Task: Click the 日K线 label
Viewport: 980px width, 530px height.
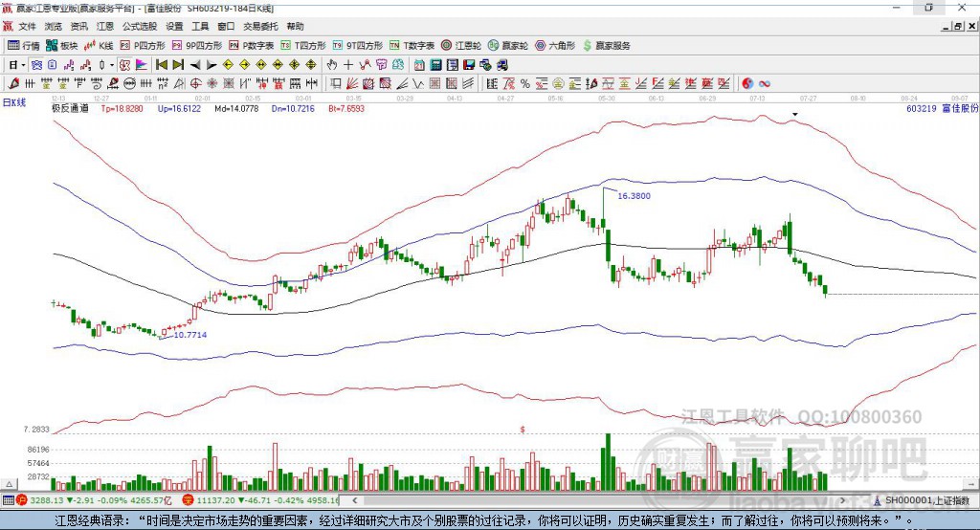Action: (13, 102)
